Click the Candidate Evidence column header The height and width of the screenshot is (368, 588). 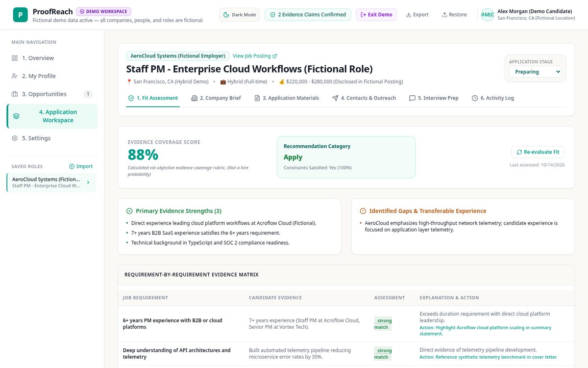(x=275, y=298)
